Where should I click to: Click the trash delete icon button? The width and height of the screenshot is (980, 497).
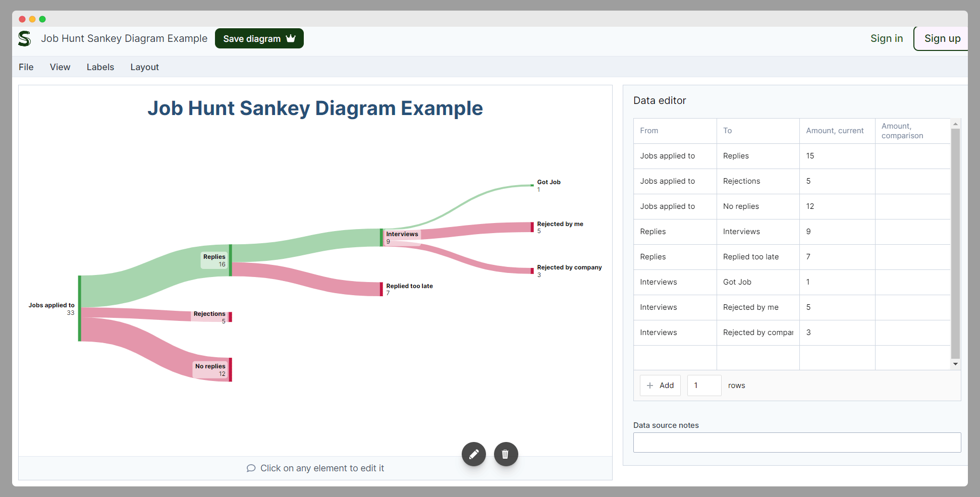click(x=505, y=454)
